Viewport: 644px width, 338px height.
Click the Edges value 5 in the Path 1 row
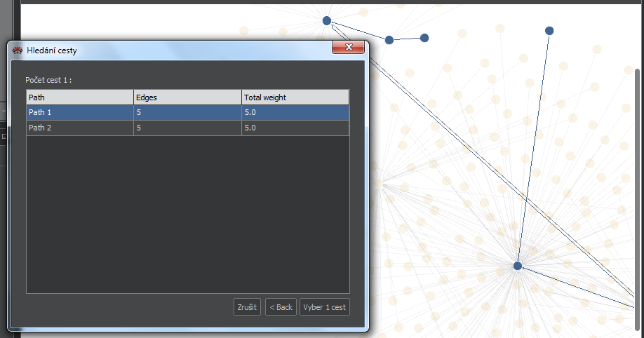[x=139, y=112]
